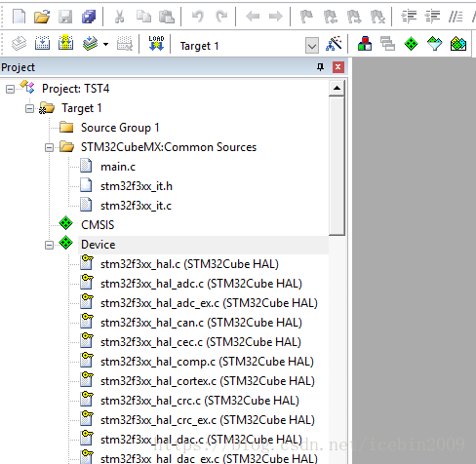476x464 pixels.
Task: Open a file with the folder icon
Action: coord(42,17)
